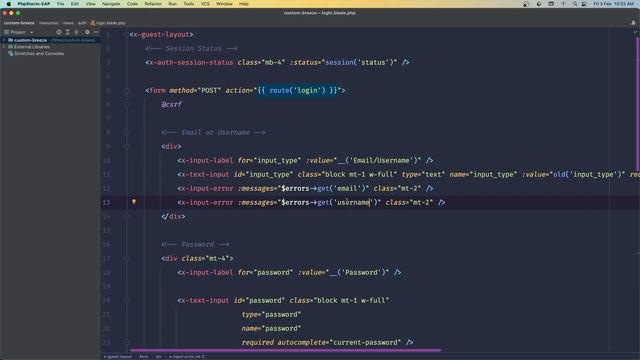Click the 'username' string on line 13
The height and width of the screenshot is (360, 640).
click(352, 202)
